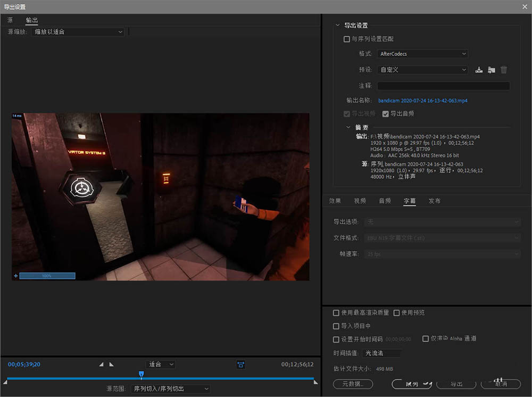
Task: Click the Queue (队列) button
Action: [x=412, y=384]
